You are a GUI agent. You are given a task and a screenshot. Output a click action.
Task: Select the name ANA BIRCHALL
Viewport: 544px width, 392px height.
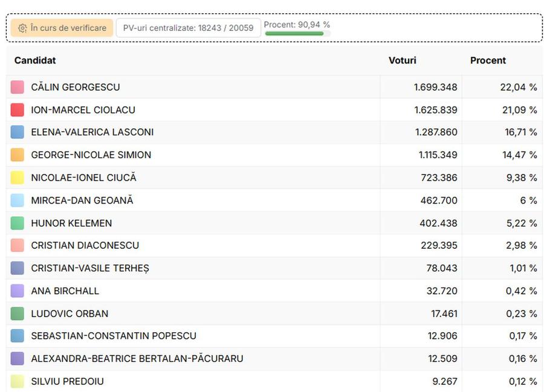coord(65,291)
